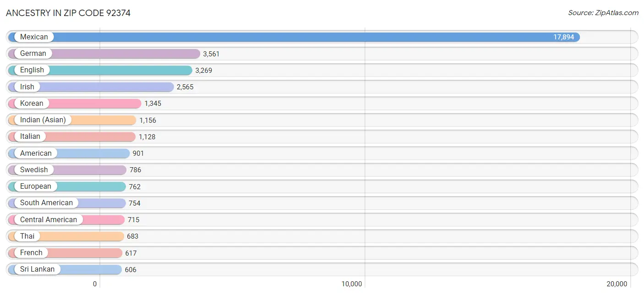Select the American label pill
Screen dimensions: 644x295
click(36, 153)
